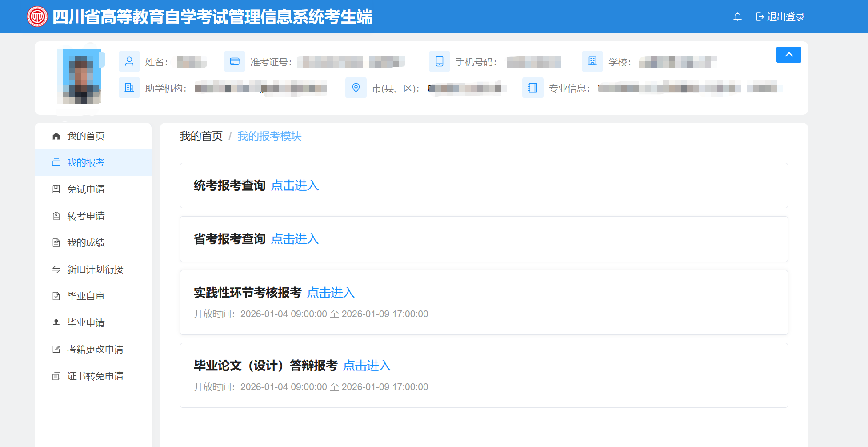Click the notification bell icon
The height and width of the screenshot is (447, 868).
click(737, 17)
